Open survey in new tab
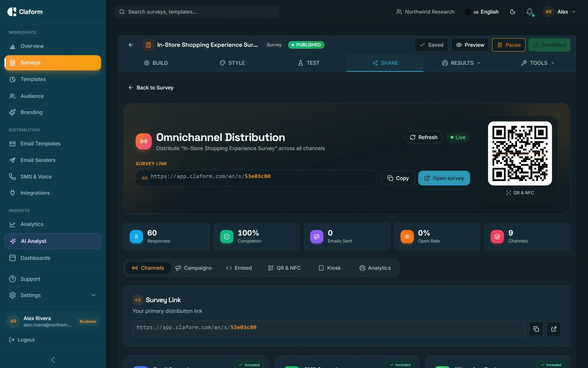The image size is (588, 368). tap(444, 178)
